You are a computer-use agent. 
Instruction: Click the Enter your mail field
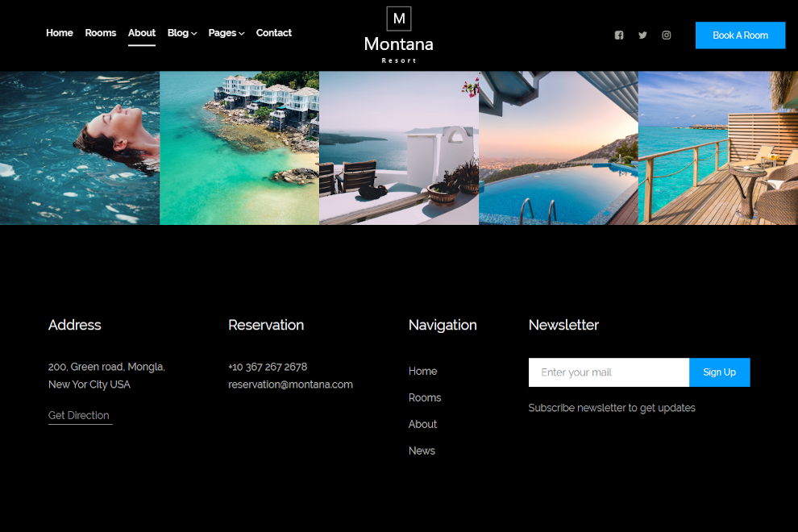pyautogui.click(x=609, y=372)
